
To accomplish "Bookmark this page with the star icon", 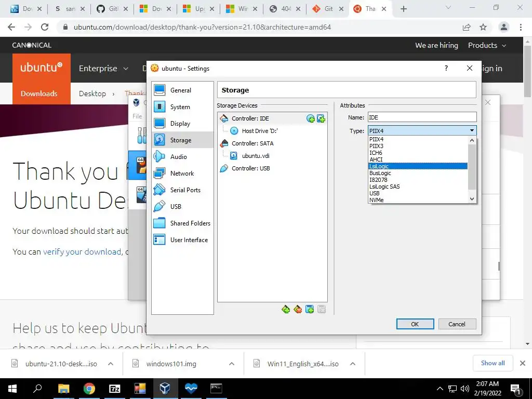I will (x=483, y=27).
